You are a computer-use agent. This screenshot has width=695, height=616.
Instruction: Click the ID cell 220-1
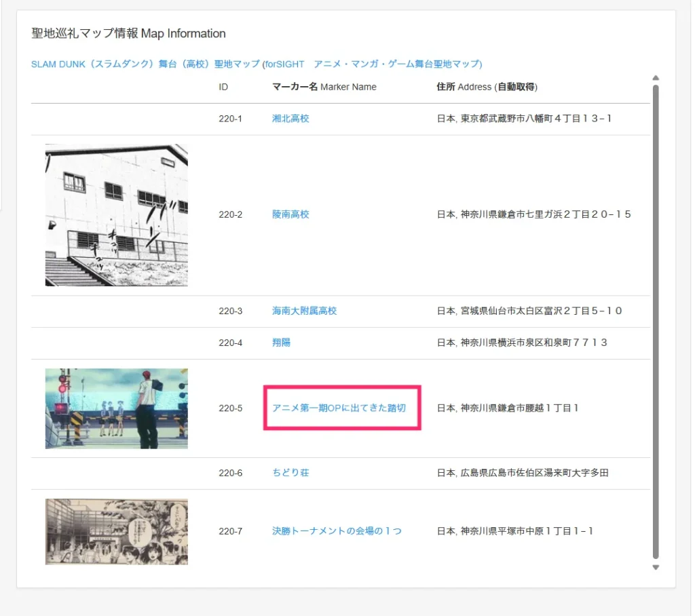pyautogui.click(x=231, y=119)
